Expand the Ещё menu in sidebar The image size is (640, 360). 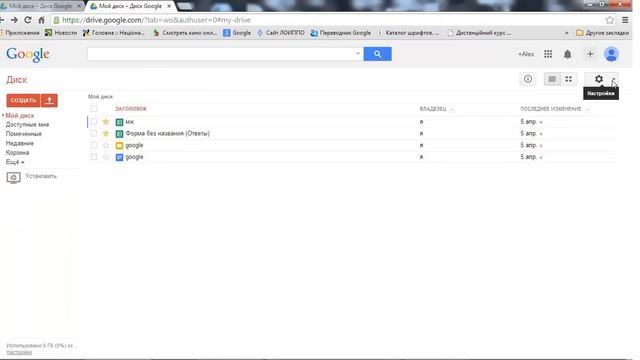click(x=15, y=162)
